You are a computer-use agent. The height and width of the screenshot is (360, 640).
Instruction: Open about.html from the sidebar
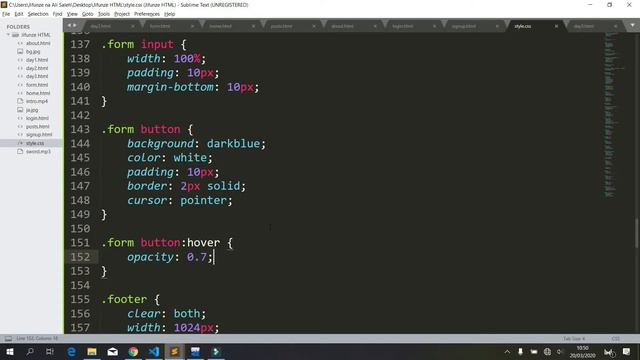point(38,43)
